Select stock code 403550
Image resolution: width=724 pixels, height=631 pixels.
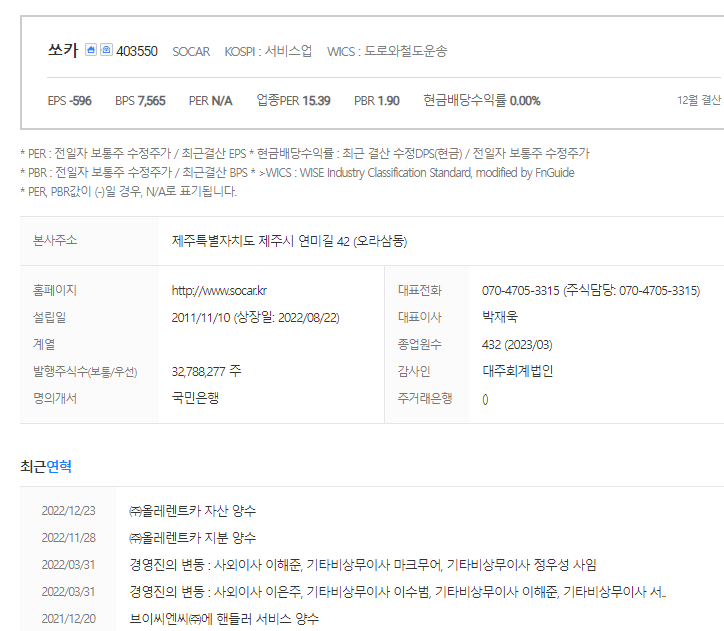137,51
